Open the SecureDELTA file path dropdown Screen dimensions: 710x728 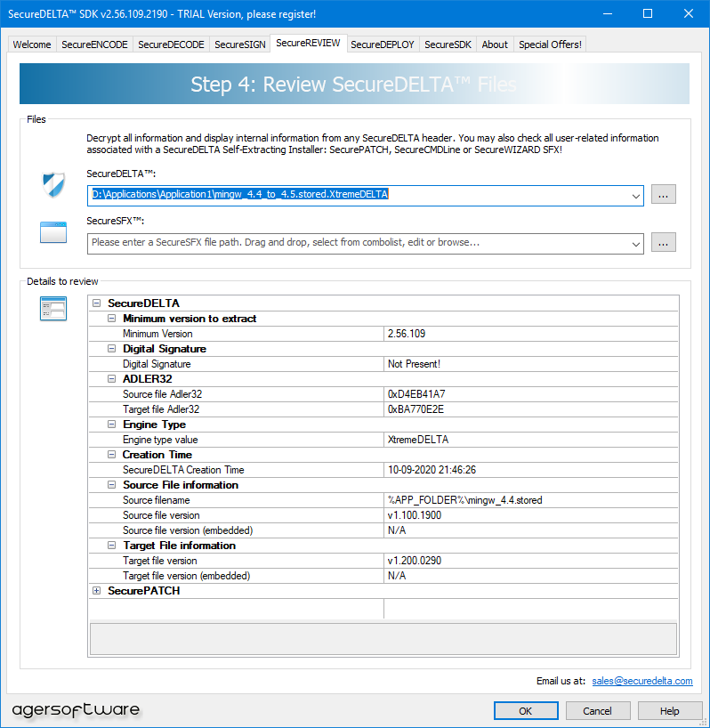click(636, 196)
